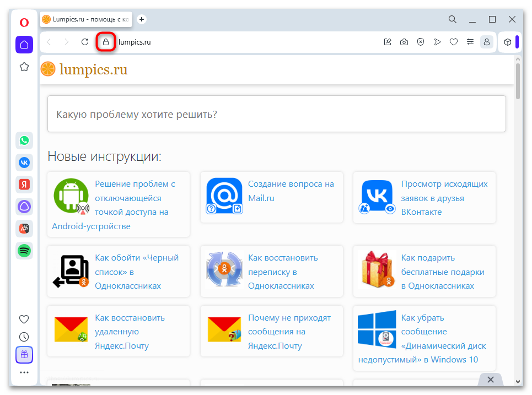Click the page vertical scrollbar thumb
532x395 pixels.
(518, 81)
